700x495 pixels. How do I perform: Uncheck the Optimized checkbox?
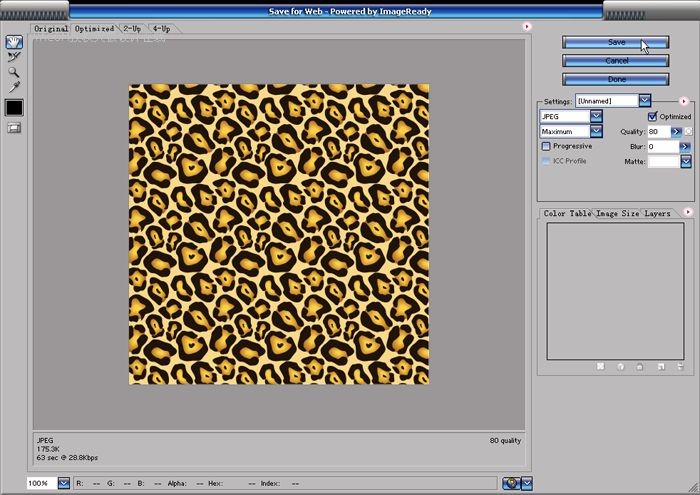653,117
